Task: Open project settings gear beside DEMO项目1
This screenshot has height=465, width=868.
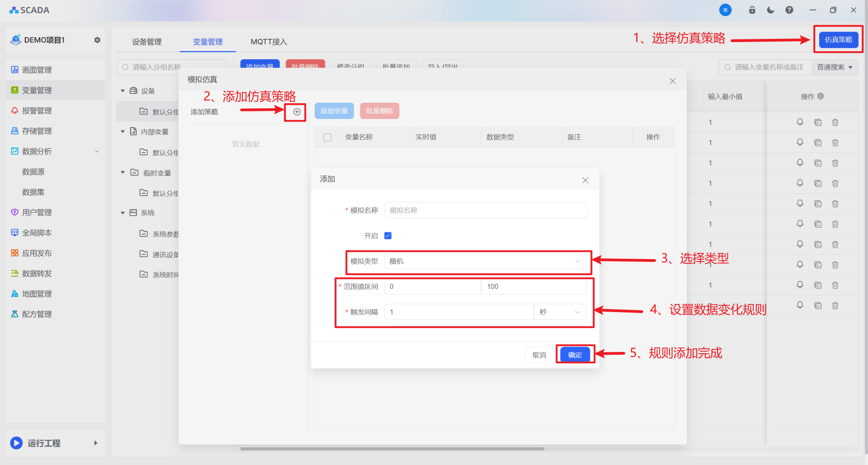Action: tap(97, 40)
